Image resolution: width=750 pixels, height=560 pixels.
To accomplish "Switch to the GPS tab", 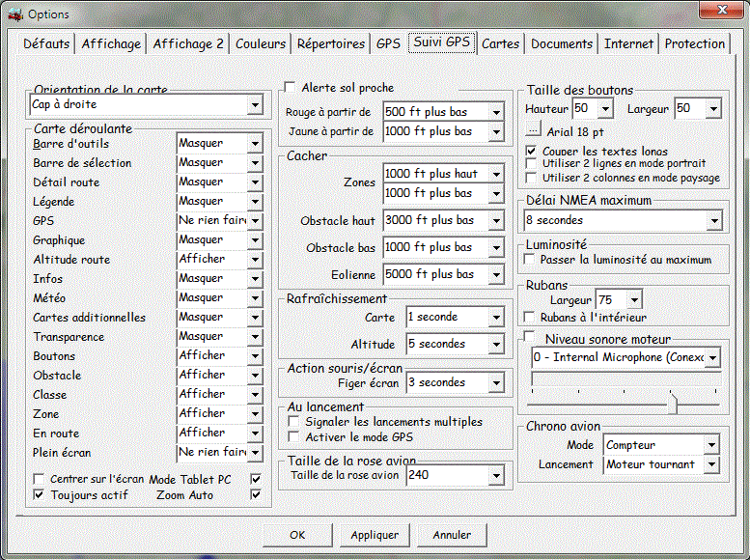I will click(x=388, y=43).
